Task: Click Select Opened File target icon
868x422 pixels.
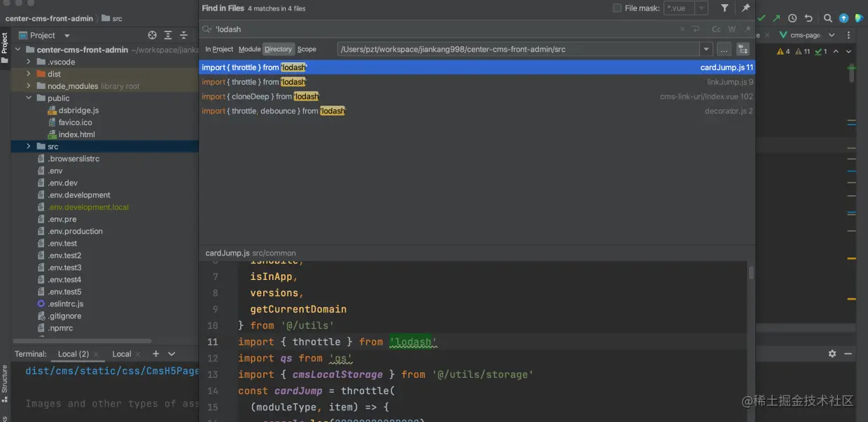Action: pos(152,35)
